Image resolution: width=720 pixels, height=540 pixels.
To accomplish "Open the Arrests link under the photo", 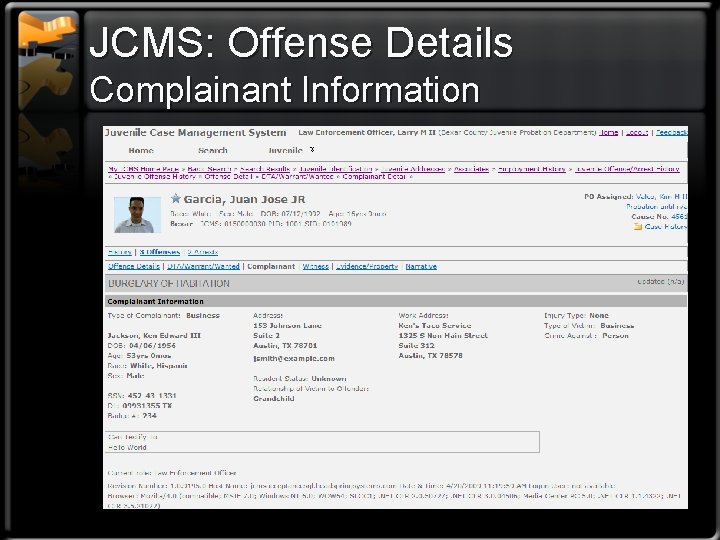I will [x=202, y=252].
